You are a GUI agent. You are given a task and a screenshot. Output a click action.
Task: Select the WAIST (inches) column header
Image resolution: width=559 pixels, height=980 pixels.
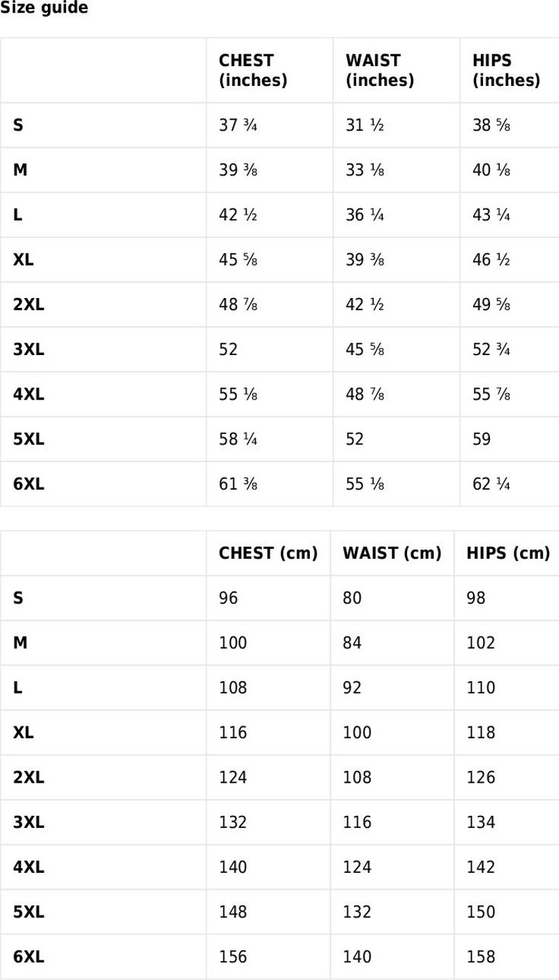click(379, 70)
